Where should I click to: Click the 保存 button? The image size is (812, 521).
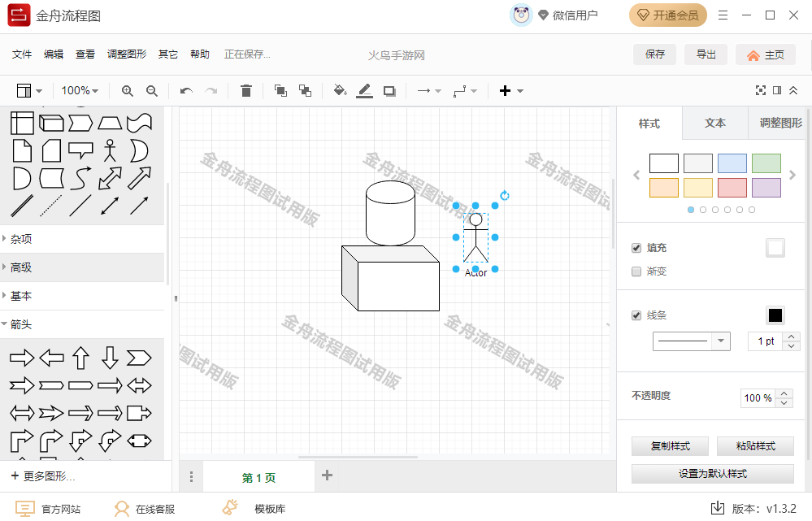pyautogui.click(x=654, y=54)
